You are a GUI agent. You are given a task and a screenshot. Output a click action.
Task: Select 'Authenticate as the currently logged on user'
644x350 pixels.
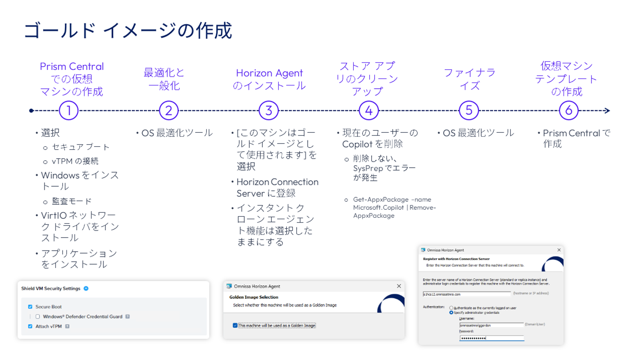pos(451,308)
